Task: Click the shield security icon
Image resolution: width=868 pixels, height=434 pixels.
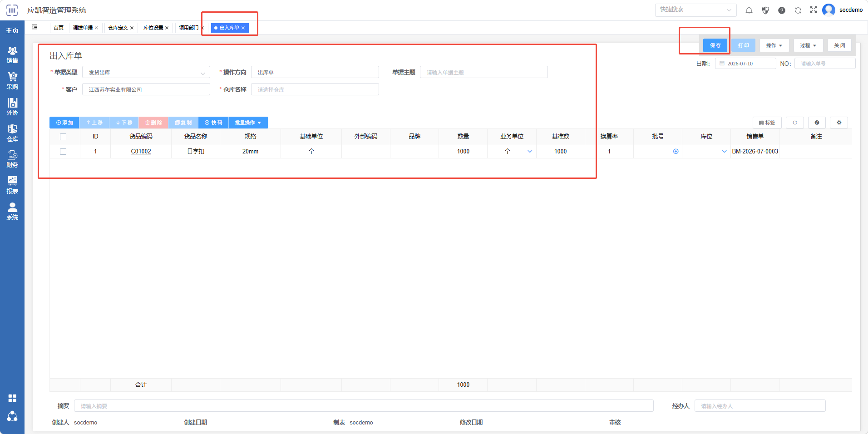Action: click(765, 10)
